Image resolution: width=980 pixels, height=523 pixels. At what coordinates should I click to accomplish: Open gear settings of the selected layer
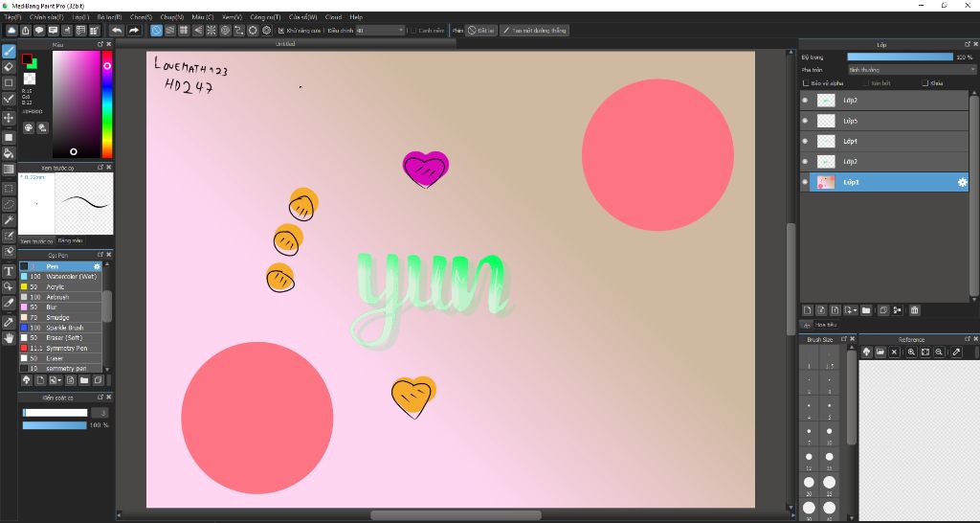tap(962, 182)
